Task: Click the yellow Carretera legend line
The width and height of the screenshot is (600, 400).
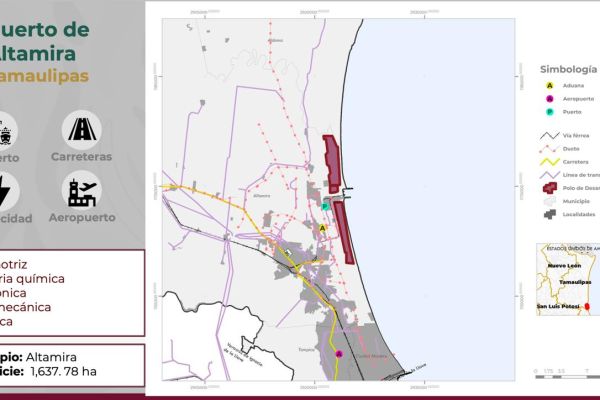Action: click(550, 161)
